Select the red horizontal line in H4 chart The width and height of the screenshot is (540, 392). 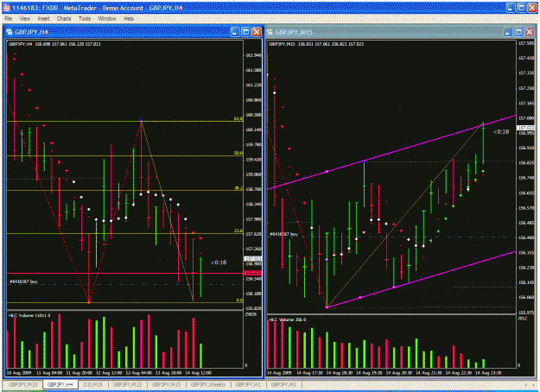tap(124, 273)
